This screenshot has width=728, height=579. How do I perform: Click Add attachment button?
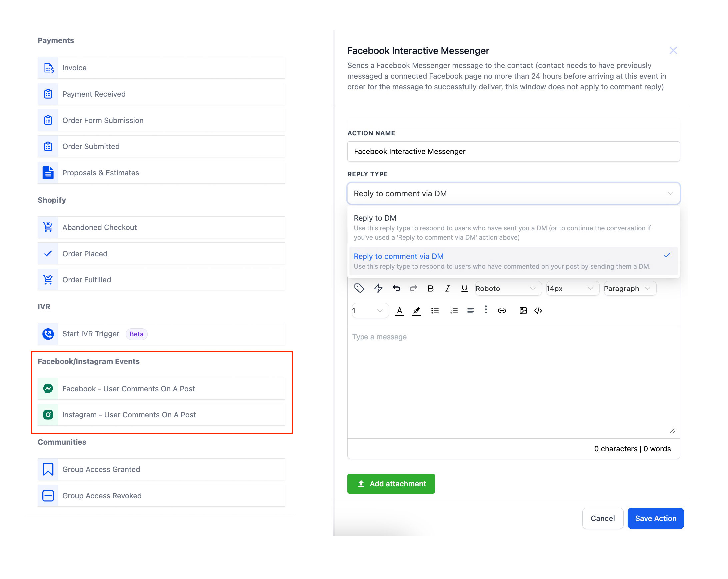pos(391,483)
